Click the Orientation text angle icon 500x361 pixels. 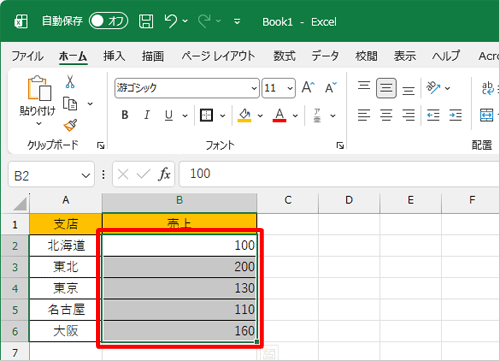pyautogui.click(x=433, y=88)
